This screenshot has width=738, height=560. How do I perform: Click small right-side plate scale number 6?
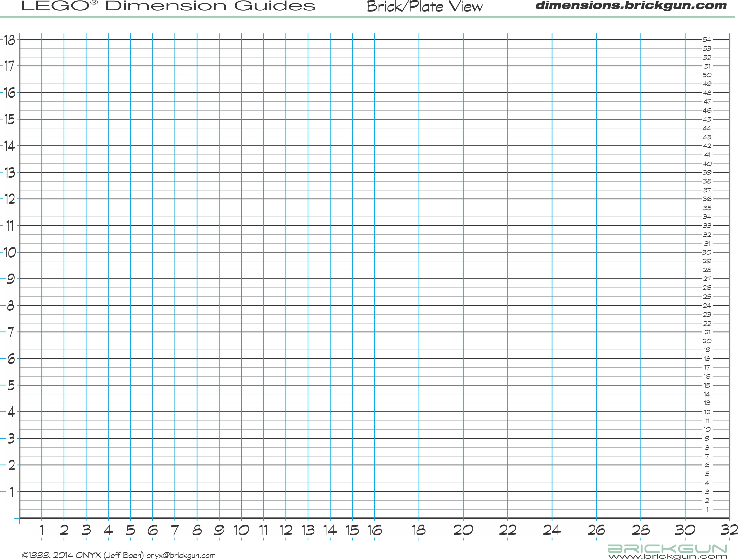[x=707, y=465]
